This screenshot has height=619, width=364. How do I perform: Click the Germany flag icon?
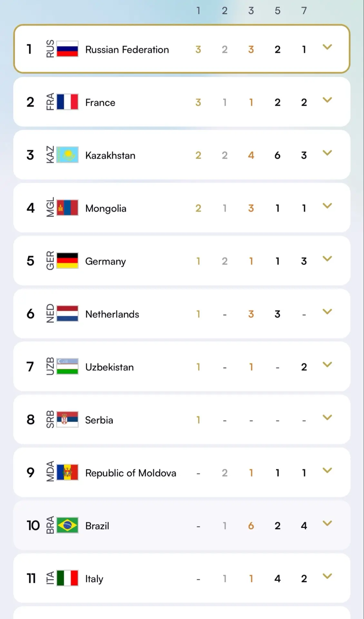[x=67, y=260]
